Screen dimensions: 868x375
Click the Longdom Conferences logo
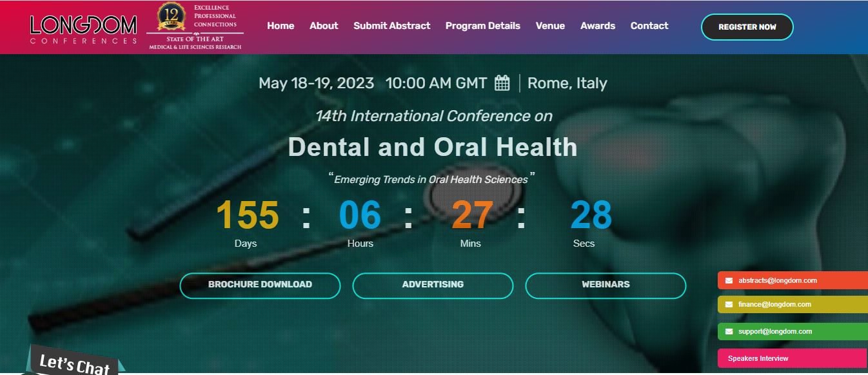pyautogui.click(x=83, y=30)
